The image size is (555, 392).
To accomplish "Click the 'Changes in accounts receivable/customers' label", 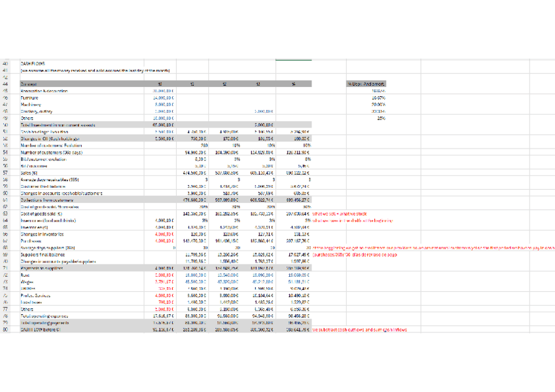I will tap(60, 194).
